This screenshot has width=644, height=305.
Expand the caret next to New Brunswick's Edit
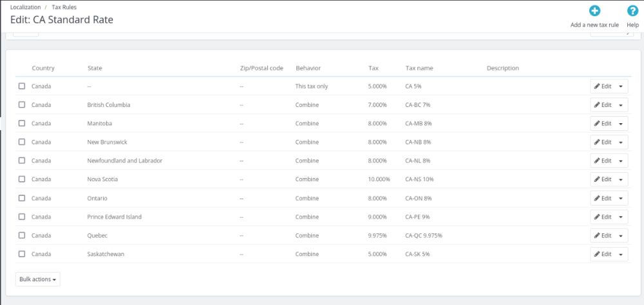621,143
